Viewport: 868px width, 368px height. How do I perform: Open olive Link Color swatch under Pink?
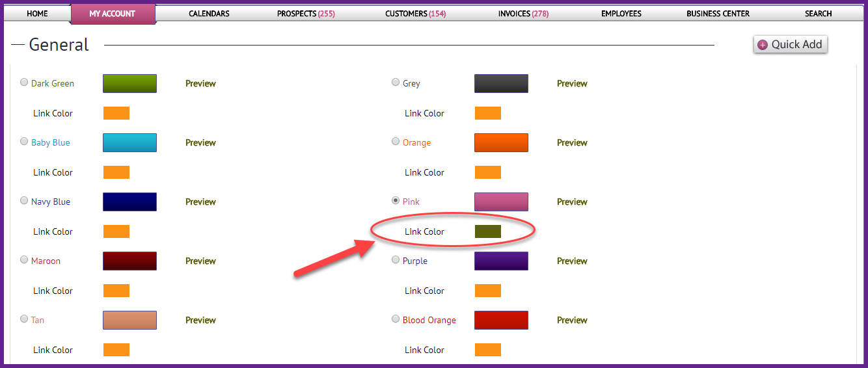click(488, 231)
